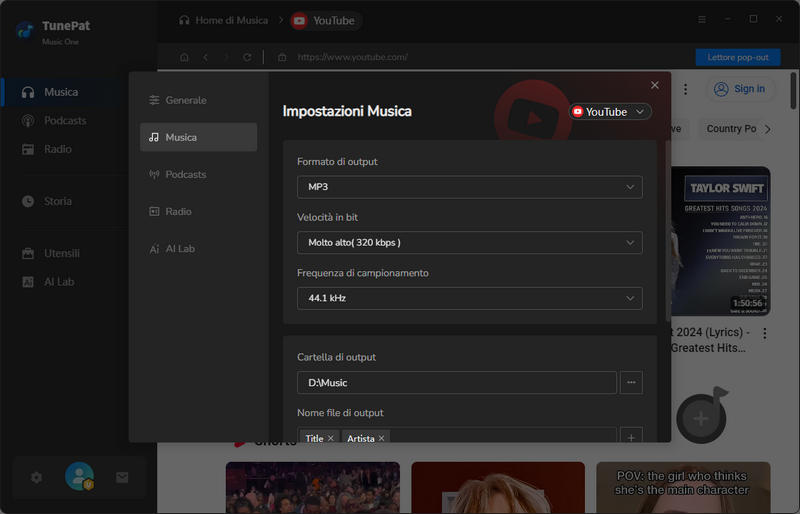Remove the Title tag from file name
This screenshot has width=800, height=514.
(331, 438)
